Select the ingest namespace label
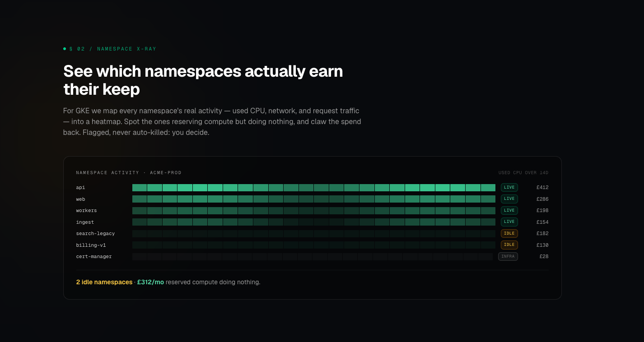Viewport: 644px width, 342px height. pos(85,222)
